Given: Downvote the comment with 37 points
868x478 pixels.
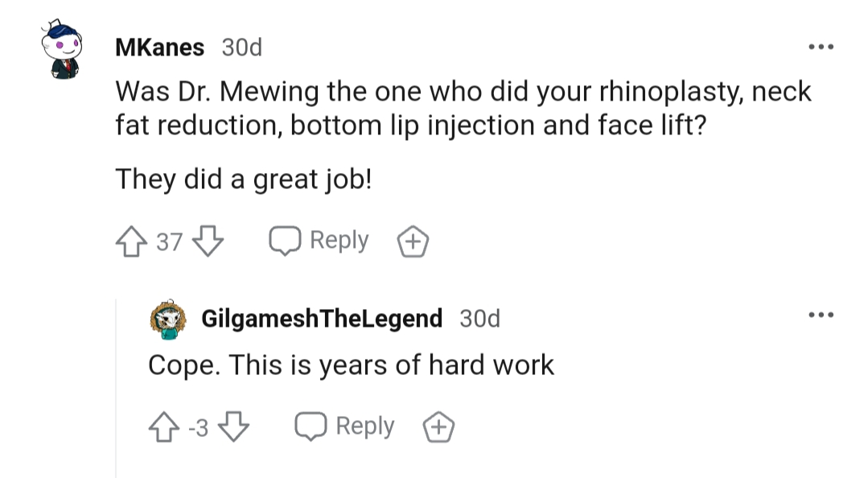Looking at the screenshot, I should (208, 241).
